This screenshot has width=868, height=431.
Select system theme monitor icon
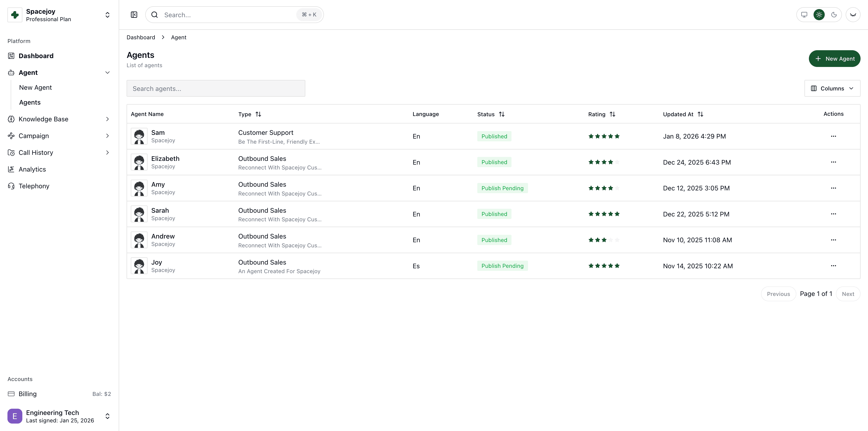coord(804,15)
